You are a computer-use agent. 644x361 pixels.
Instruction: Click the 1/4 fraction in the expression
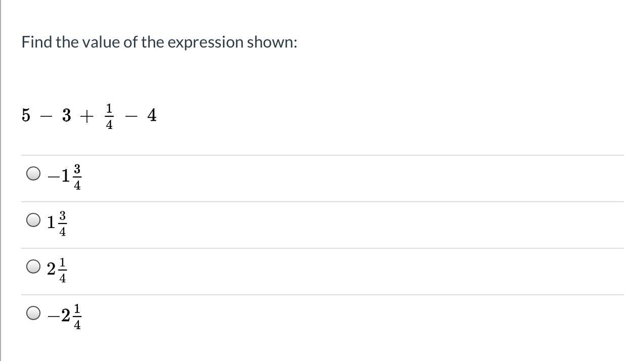click(x=110, y=116)
